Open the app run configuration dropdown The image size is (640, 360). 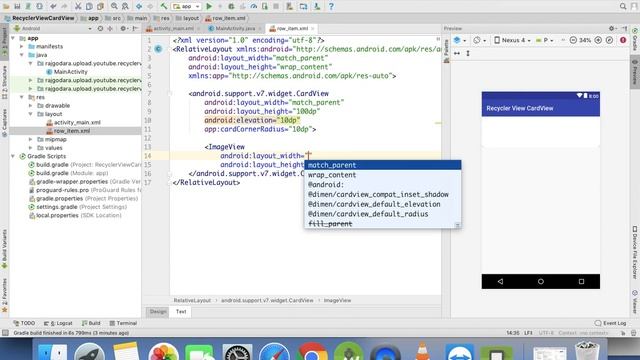pyautogui.click(x=187, y=6)
